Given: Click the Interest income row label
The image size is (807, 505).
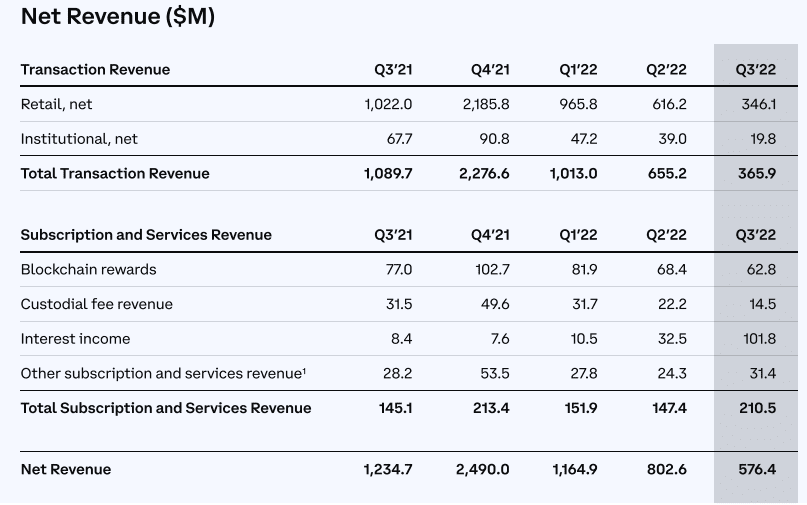Looking at the screenshot, I should (75, 339).
